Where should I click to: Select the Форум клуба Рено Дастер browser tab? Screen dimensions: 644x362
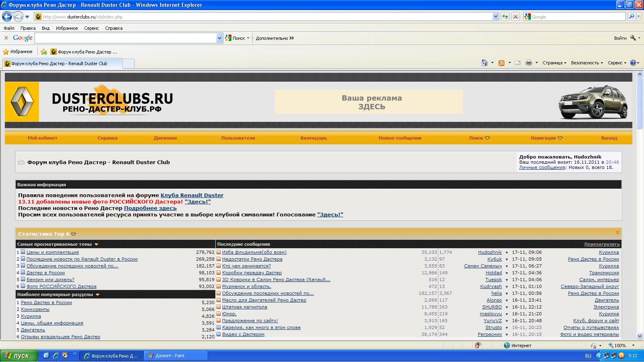(x=62, y=64)
